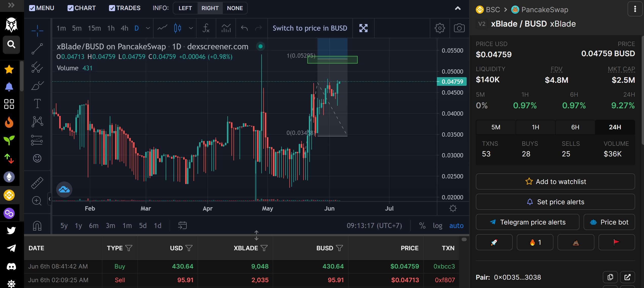Open the search magnifier in sidebar
644x288 pixels.
(x=11, y=45)
